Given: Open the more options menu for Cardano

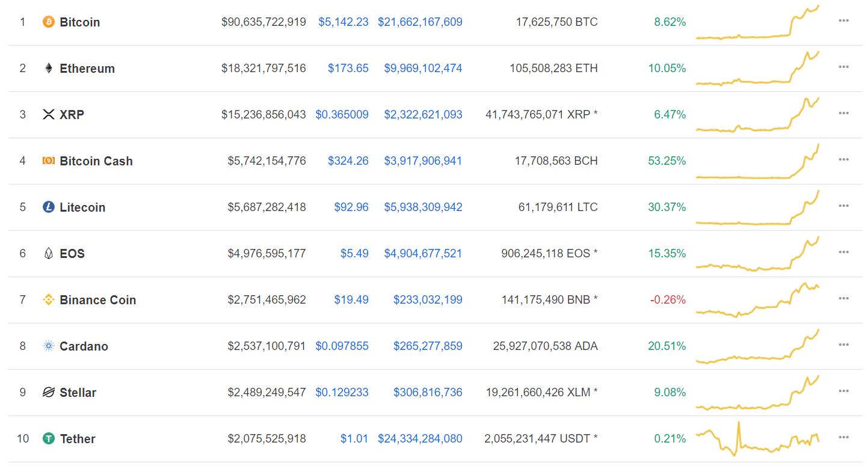Looking at the screenshot, I should click(843, 345).
